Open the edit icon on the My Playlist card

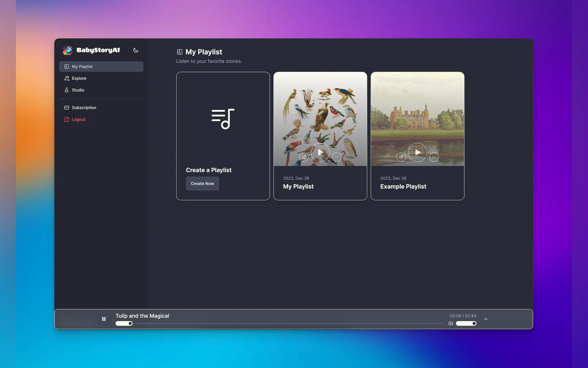click(x=304, y=157)
